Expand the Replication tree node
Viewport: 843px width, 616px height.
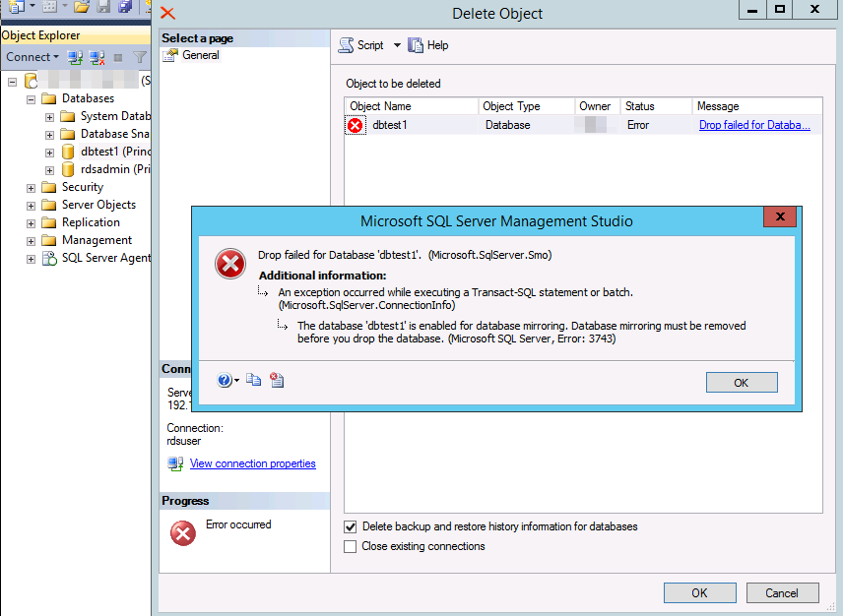tap(32, 223)
